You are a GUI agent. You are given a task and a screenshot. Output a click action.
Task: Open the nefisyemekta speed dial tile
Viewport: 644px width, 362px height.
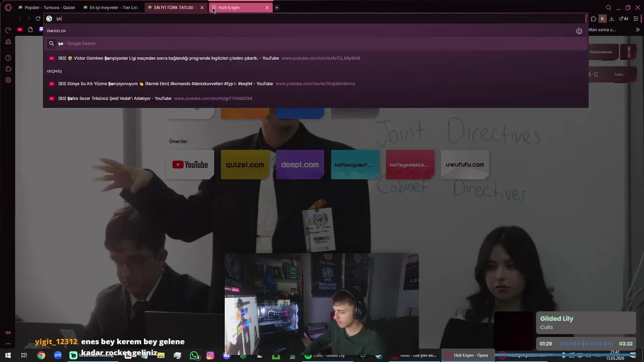tap(410, 164)
